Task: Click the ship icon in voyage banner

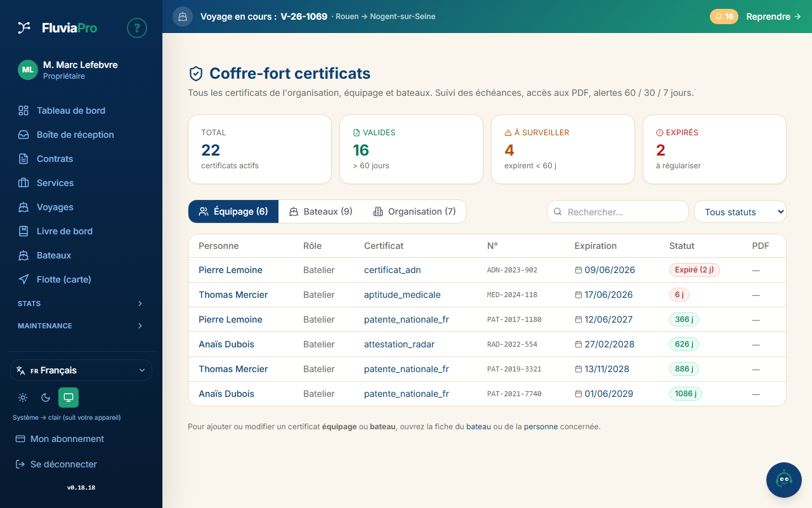Action: pyautogui.click(x=183, y=17)
